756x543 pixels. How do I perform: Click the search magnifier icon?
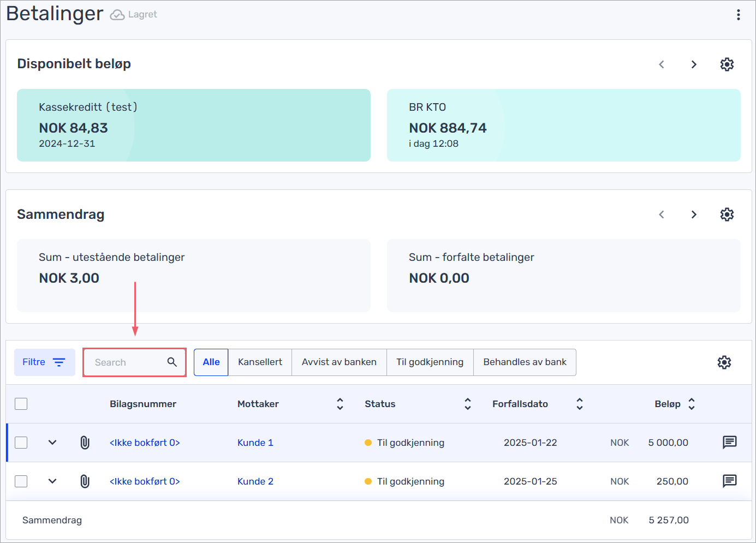(172, 362)
